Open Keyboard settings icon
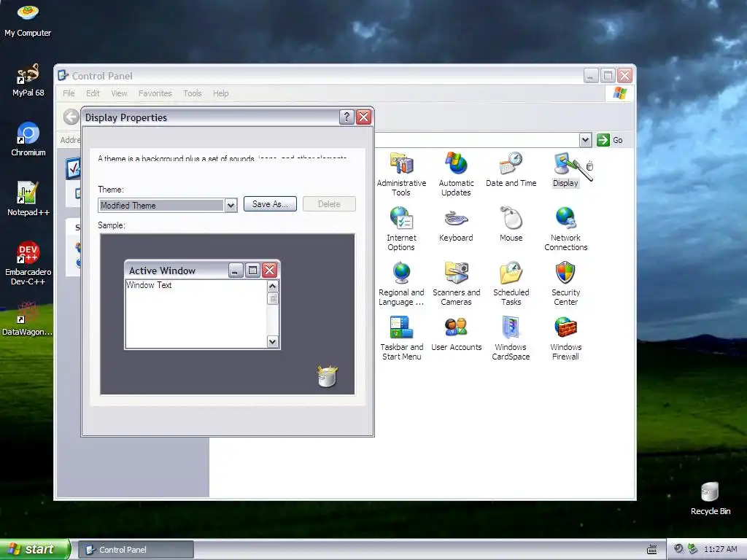Screen dimensions: 747x560 coord(456,225)
